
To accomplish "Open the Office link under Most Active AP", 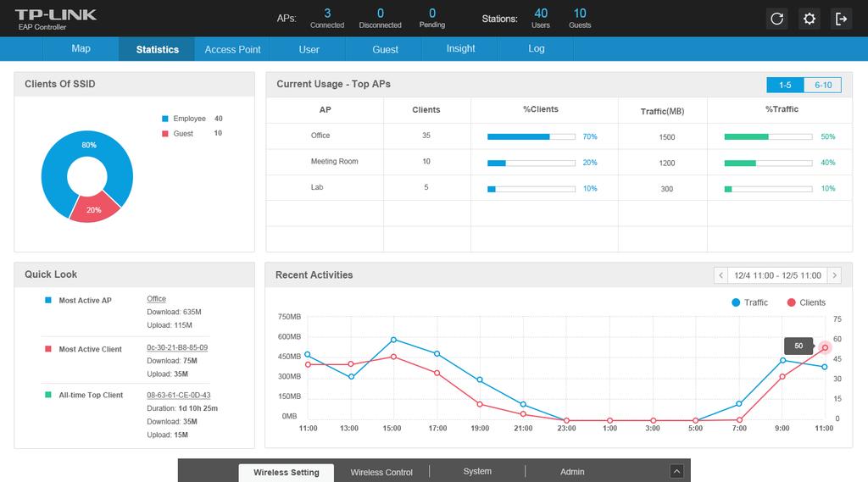I will click(156, 299).
